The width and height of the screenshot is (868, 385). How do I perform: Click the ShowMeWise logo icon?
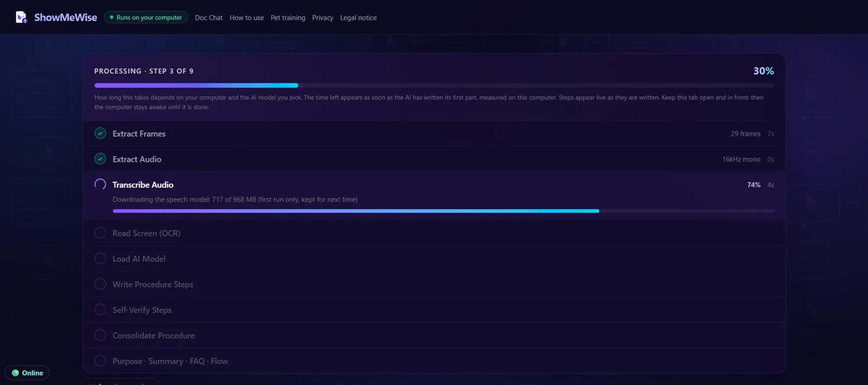pos(21,17)
